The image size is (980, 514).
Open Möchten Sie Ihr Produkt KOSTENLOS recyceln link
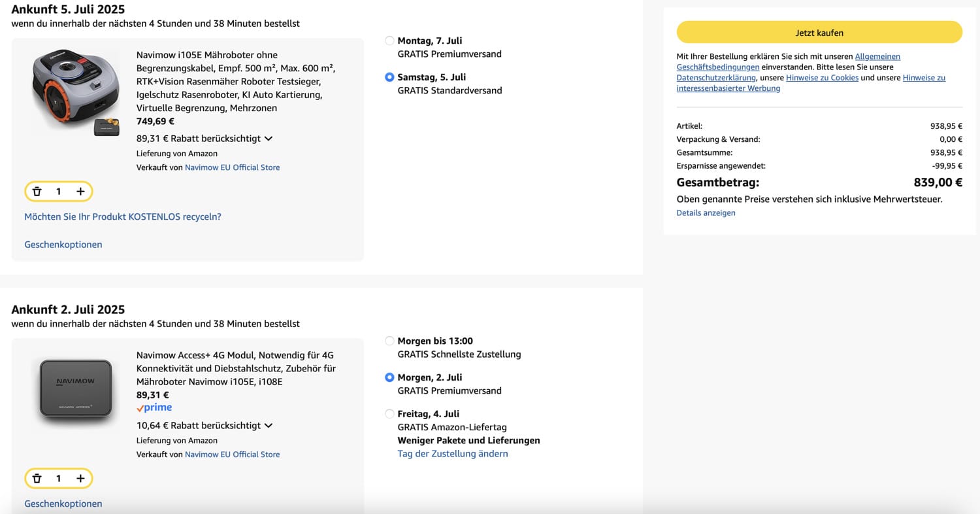click(x=123, y=216)
